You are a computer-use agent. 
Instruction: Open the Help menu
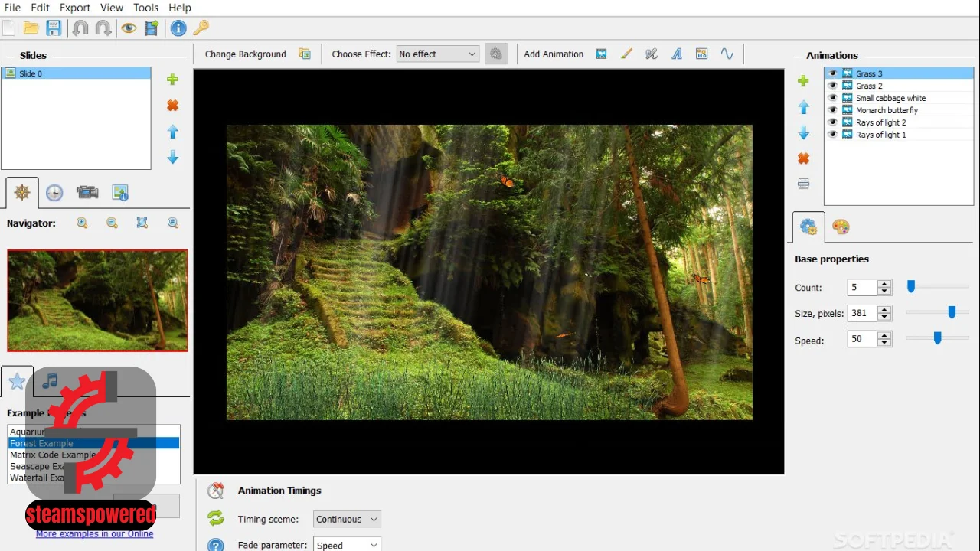(x=180, y=8)
